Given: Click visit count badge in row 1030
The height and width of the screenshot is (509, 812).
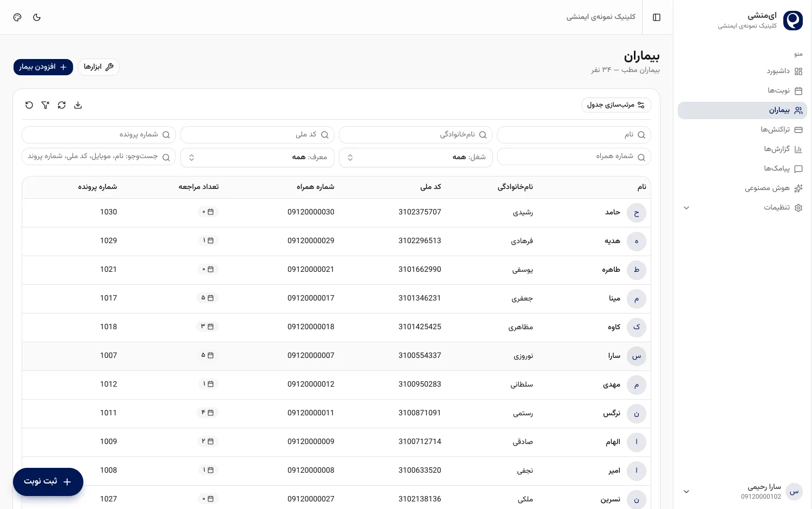Looking at the screenshot, I should [x=208, y=212].
